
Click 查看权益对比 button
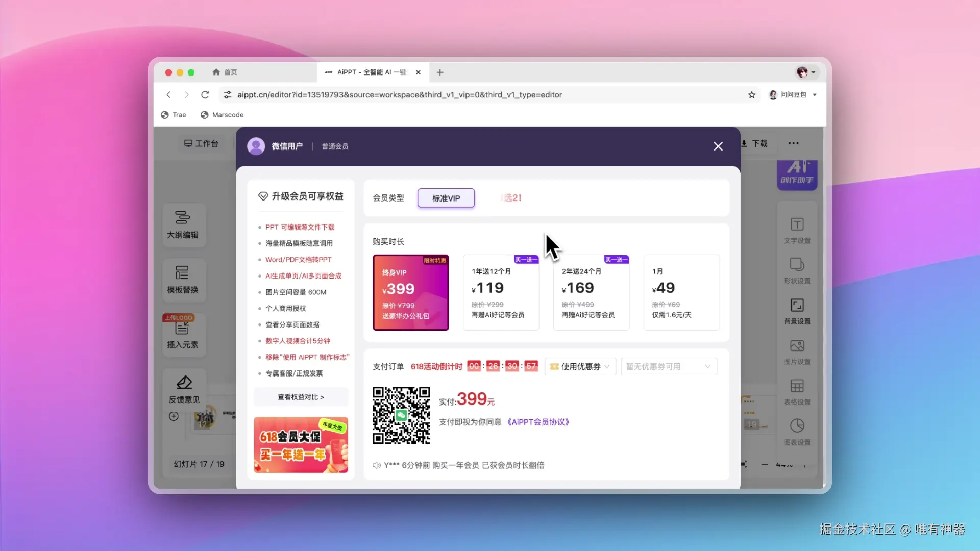pos(301,397)
